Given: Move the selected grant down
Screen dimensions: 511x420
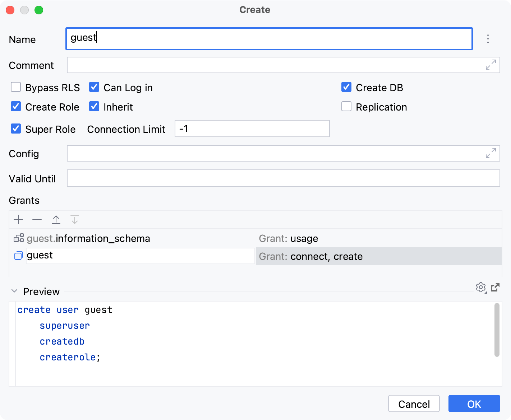Looking at the screenshot, I should (x=75, y=219).
